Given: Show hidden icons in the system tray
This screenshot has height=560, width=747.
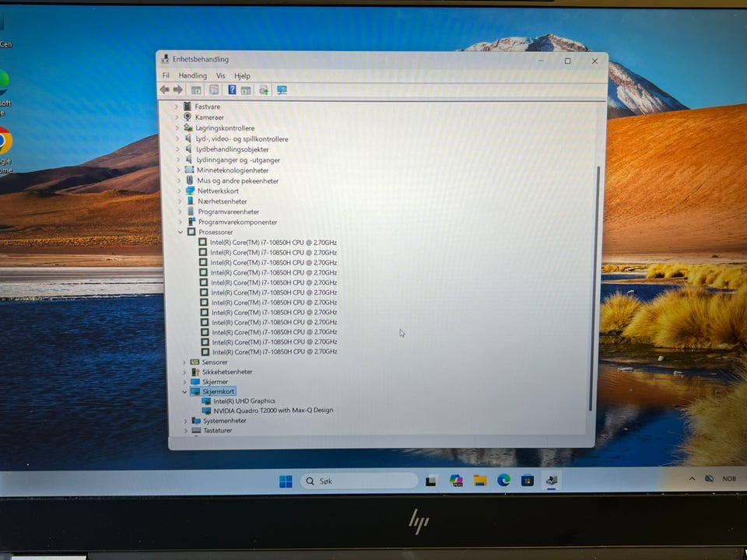Looking at the screenshot, I should click(x=691, y=478).
